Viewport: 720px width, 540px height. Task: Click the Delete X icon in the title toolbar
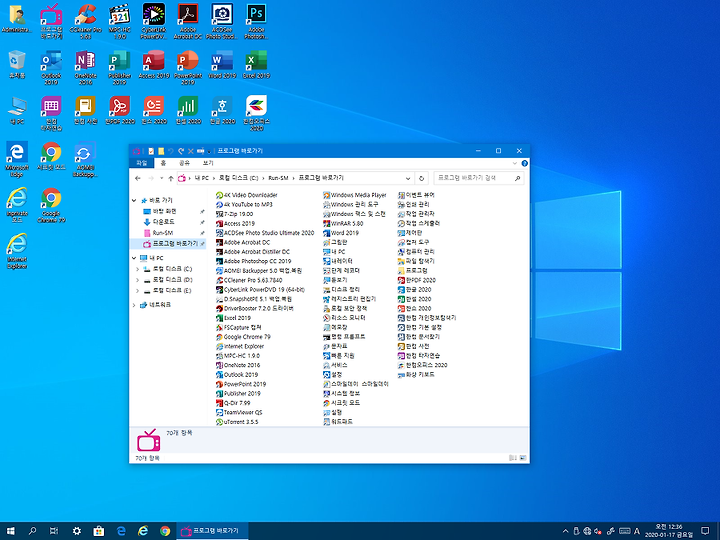pyautogui.click(x=191, y=151)
